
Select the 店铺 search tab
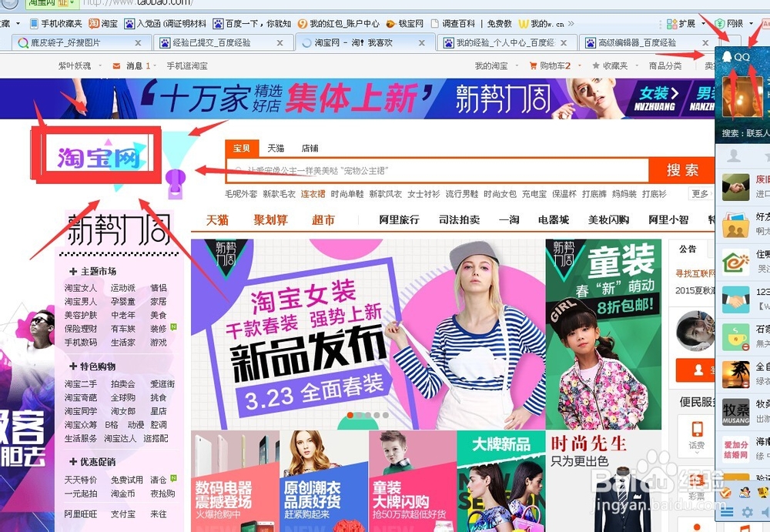[x=310, y=148]
